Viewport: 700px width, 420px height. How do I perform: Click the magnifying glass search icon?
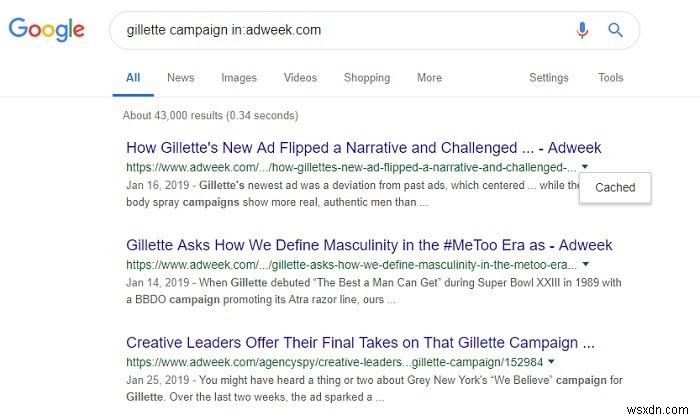[616, 30]
